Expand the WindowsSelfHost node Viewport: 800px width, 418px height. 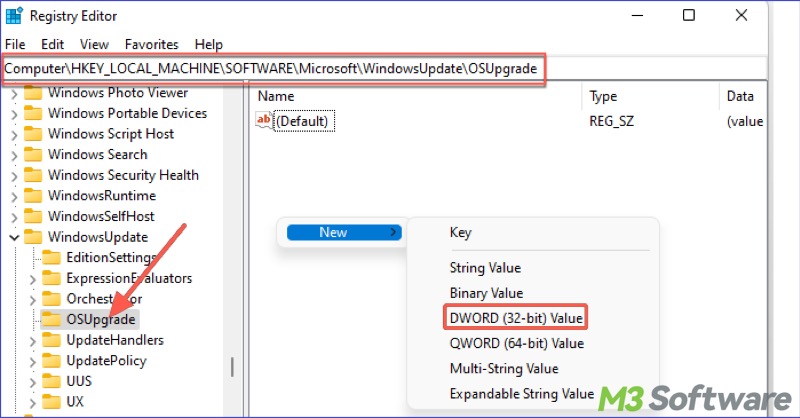click(x=14, y=217)
